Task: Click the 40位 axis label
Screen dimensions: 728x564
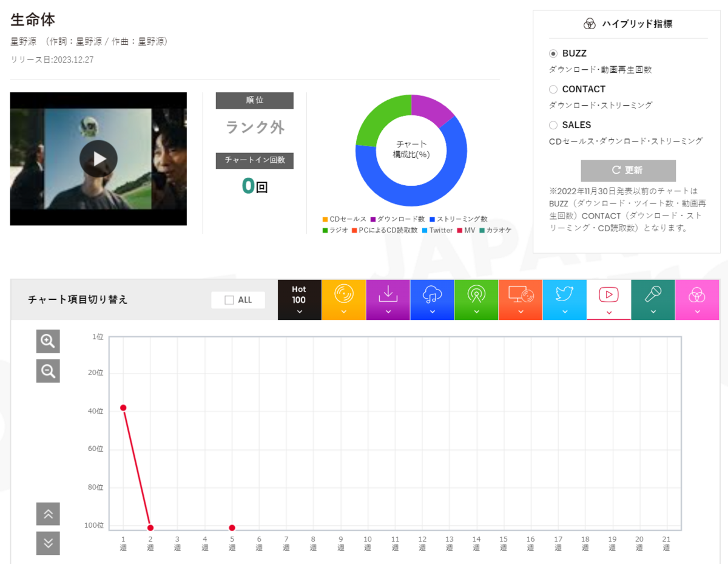Action: click(x=96, y=411)
